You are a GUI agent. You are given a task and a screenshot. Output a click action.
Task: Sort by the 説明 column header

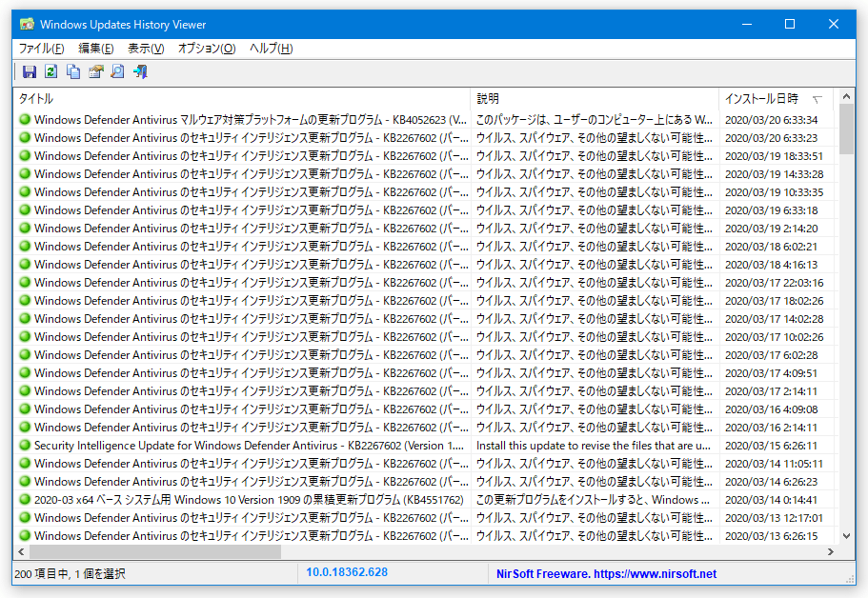tap(595, 98)
